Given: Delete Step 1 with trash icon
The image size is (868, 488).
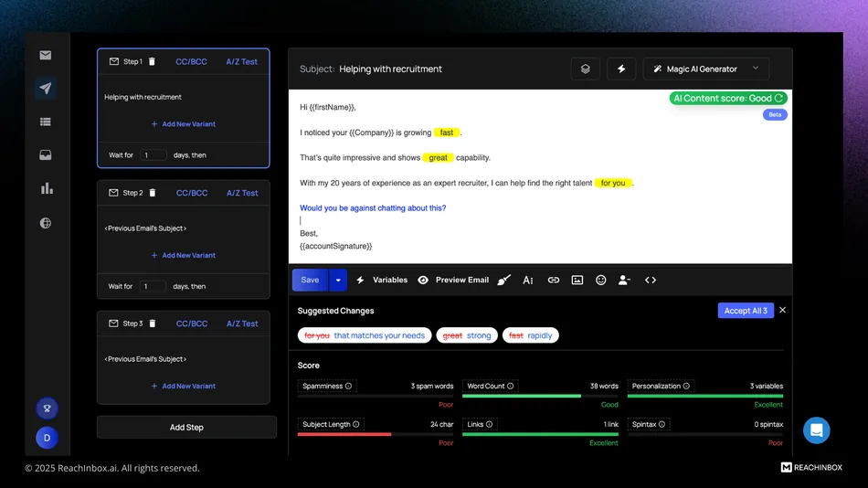Looking at the screenshot, I should [x=152, y=61].
